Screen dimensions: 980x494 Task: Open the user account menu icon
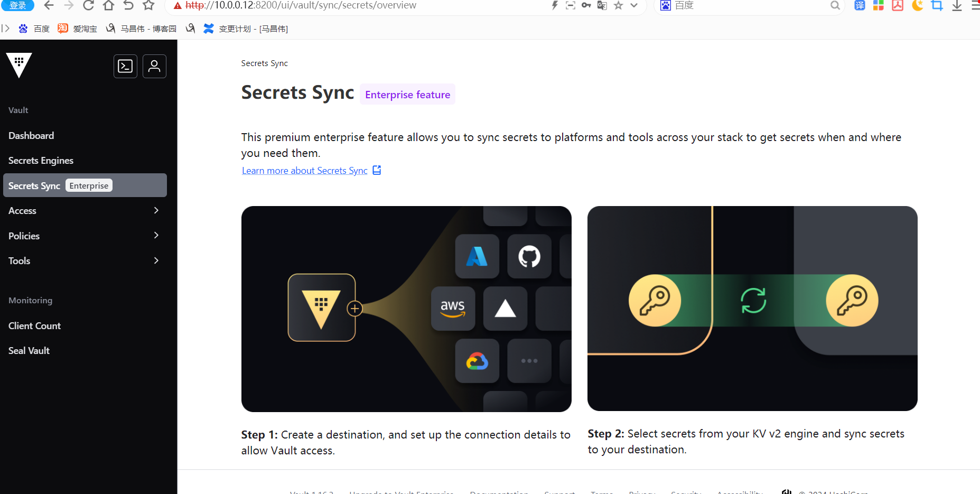click(x=154, y=66)
